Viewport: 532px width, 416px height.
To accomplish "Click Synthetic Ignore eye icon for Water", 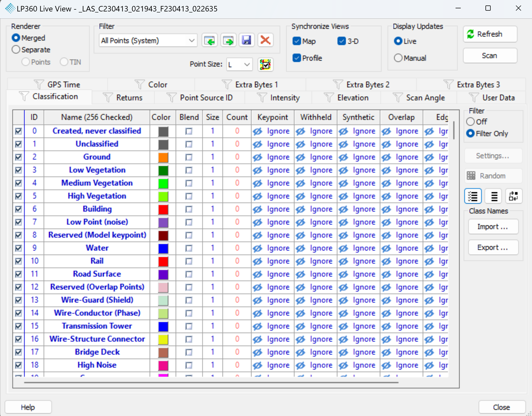I will pyautogui.click(x=343, y=248).
